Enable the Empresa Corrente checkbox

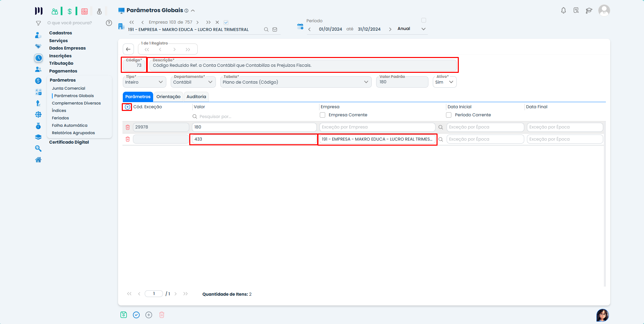pos(323,115)
